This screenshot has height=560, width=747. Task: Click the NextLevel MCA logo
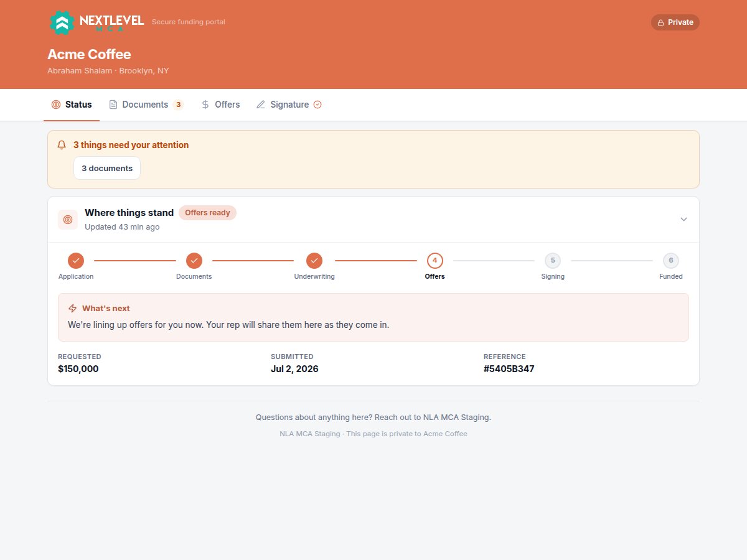[96, 22]
